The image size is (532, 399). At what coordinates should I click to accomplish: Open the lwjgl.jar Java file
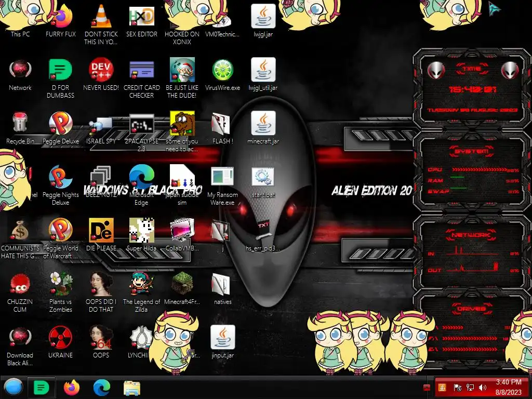coord(263,20)
